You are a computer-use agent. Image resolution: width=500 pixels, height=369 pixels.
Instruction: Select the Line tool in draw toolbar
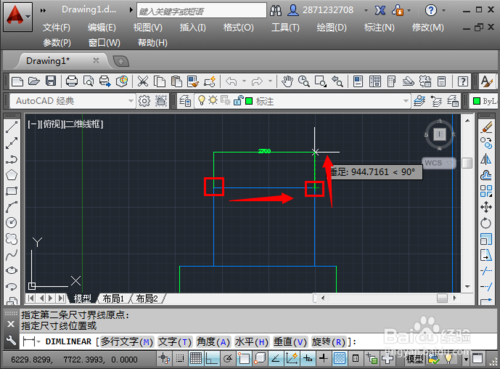[x=11, y=127]
